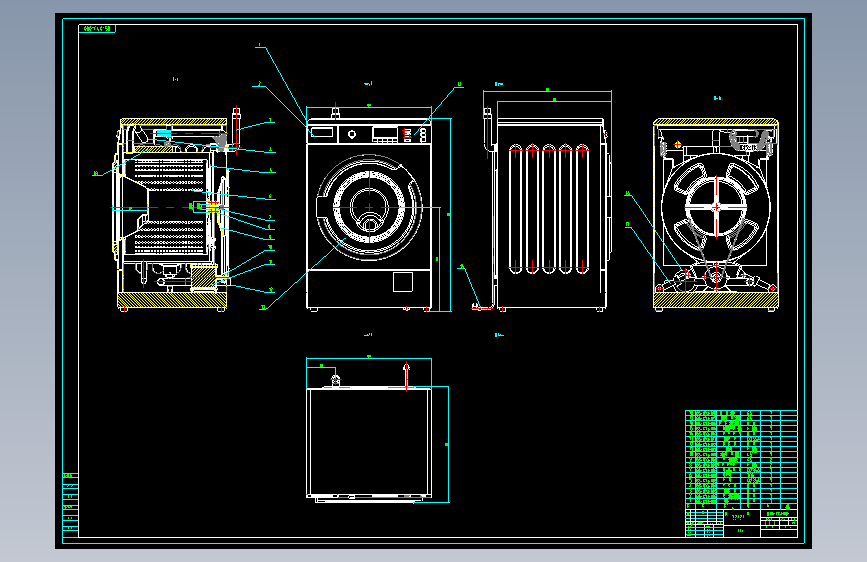The height and width of the screenshot is (562, 867).
Task: Select the drum pulley in right section view
Action: tap(716, 207)
